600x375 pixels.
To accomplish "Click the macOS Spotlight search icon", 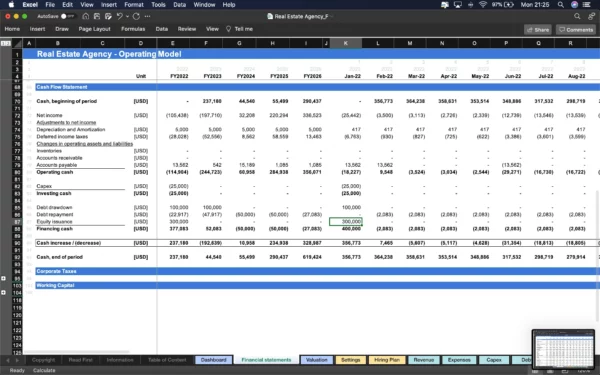I will [x=561, y=5].
